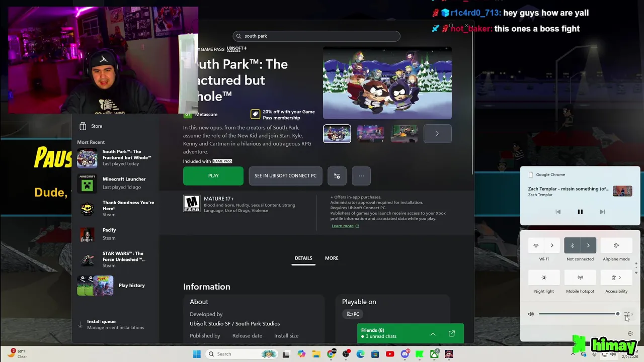Image resolution: width=644 pixels, height=362 pixels.
Task: Open OBS Studio from the taskbar
Action: (x=346, y=354)
